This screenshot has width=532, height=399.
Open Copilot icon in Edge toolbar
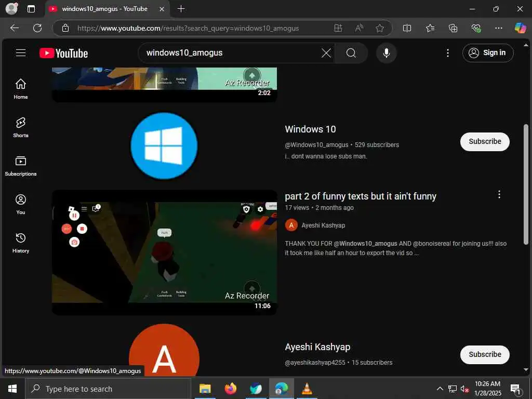coord(520,28)
